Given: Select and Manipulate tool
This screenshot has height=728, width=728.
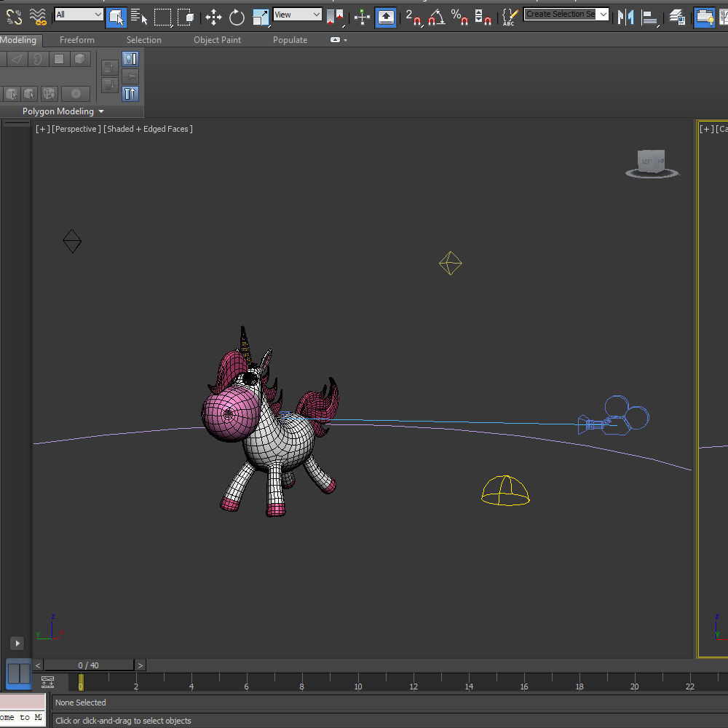Looking at the screenshot, I should pyautogui.click(x=362, y=17).
